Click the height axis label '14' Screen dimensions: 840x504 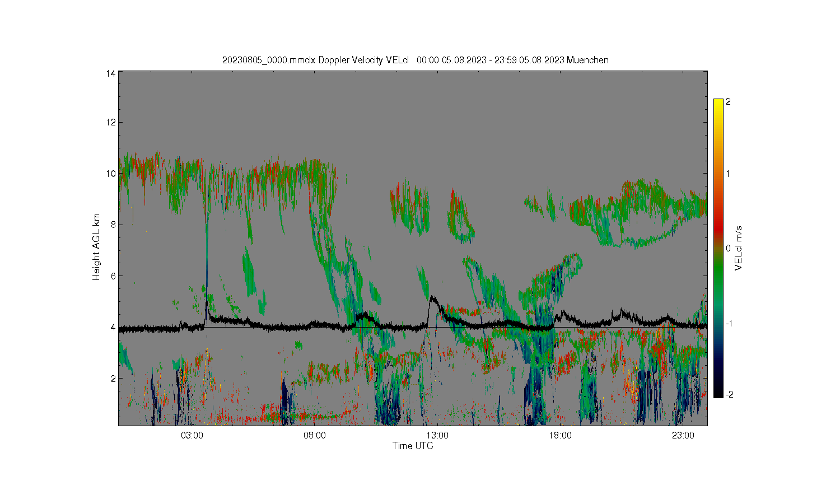(111, 73)
